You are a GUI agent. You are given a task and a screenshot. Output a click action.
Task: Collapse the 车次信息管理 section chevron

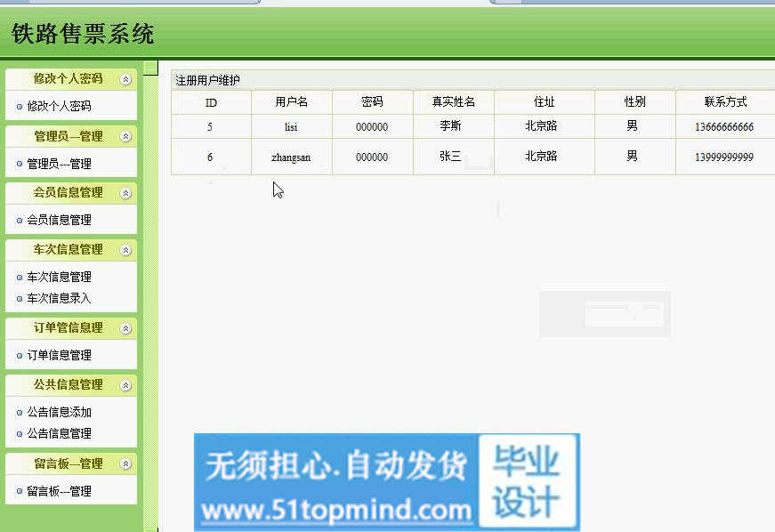(x=126, y=251)
